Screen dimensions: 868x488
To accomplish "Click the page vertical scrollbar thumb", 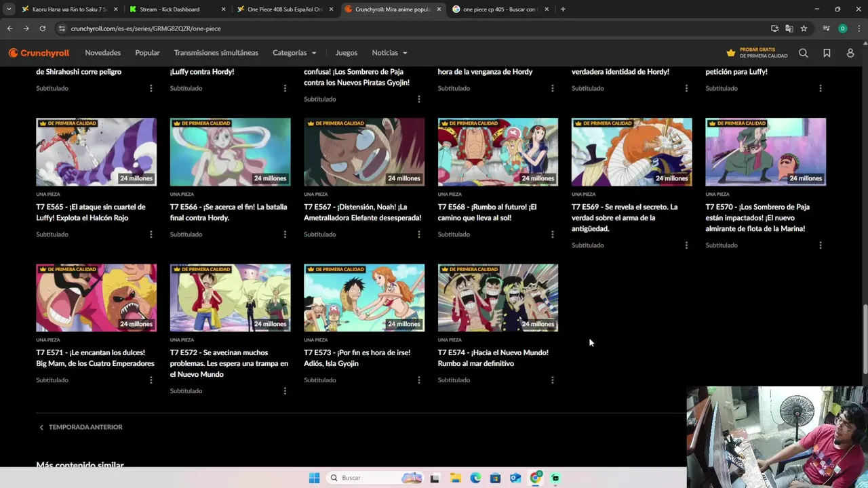I will [865, 339].
